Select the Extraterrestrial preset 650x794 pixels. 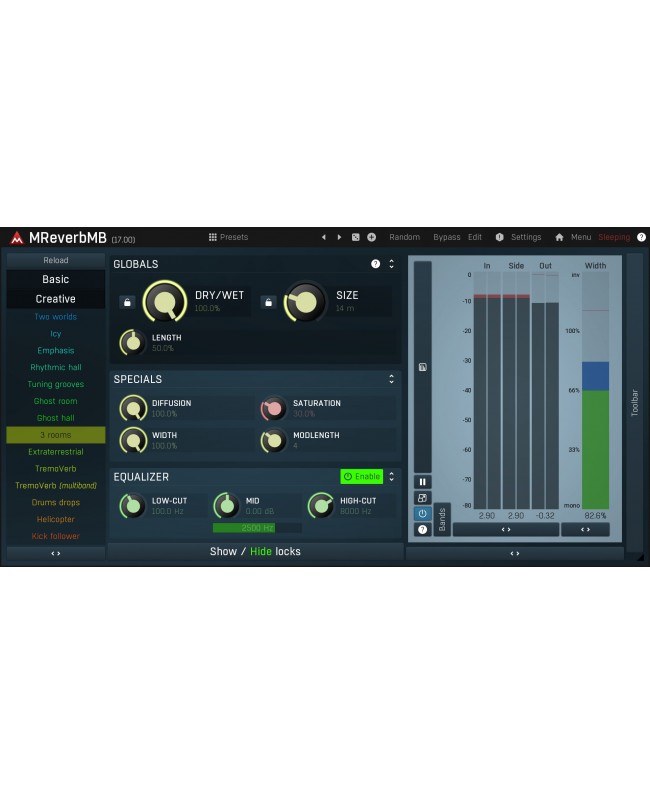pyautogui.click(x=56, y=452)
